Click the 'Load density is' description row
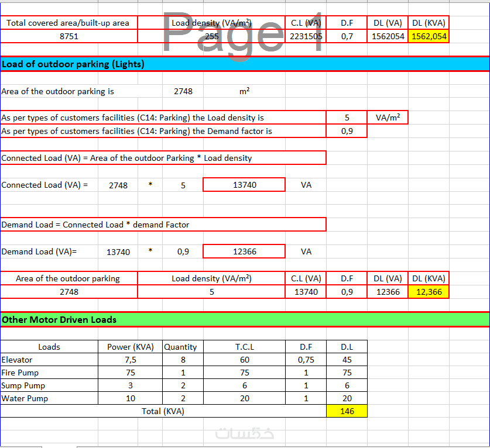Image resolution: width=490 pixels, height=448 pixels. pyautogui.click(x=163, y=118)
